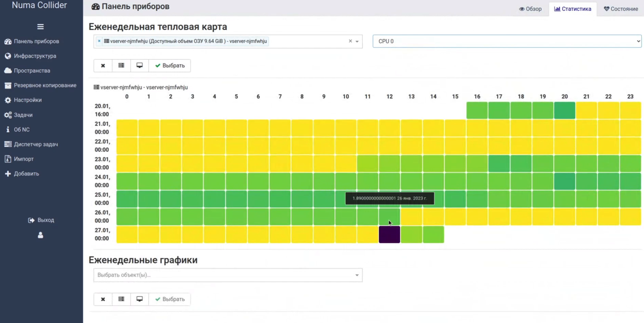Click monitor icon button in heatmap toolbar
The width and height of the screenshot is (644, 323).
(x=140, y=66)
